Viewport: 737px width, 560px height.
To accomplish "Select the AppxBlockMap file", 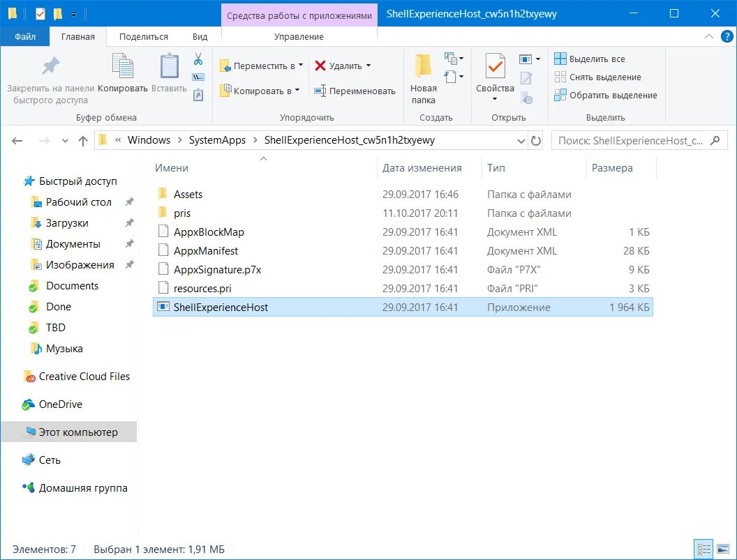I will point(403,232).
